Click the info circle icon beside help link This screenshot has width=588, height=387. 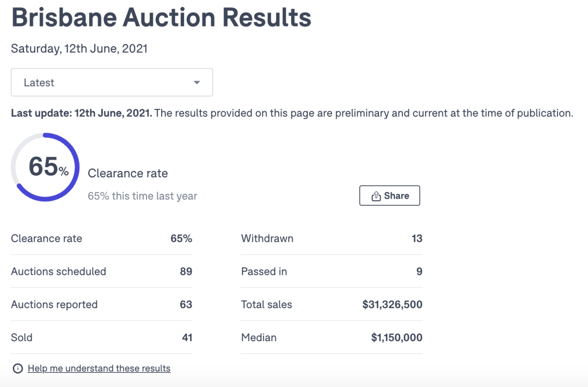(x=18, y=369)
